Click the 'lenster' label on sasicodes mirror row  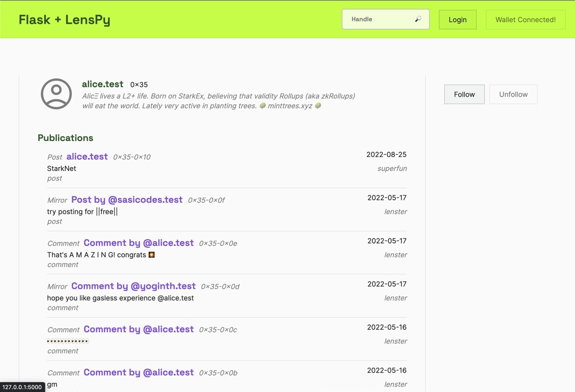pyautogui.click(x=396, y=212)
